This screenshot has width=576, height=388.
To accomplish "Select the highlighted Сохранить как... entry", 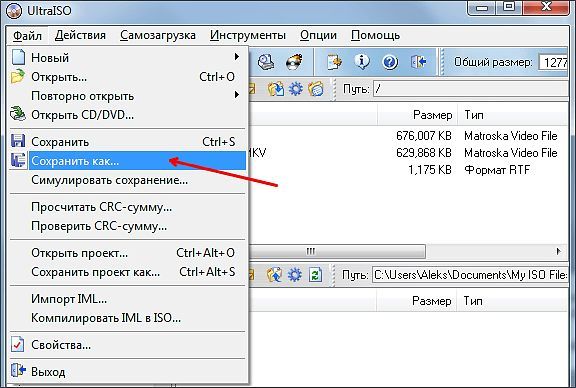I will pos(127,161).
